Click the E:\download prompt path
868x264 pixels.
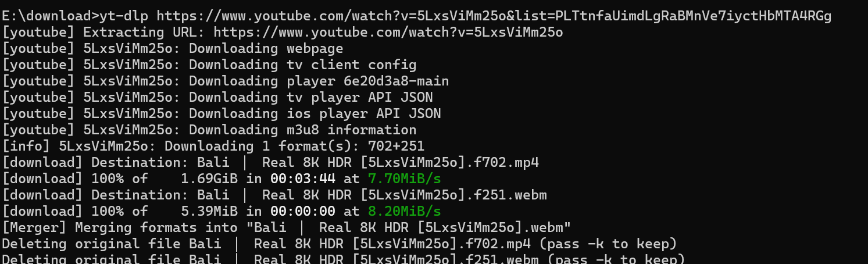pos(47,16)
